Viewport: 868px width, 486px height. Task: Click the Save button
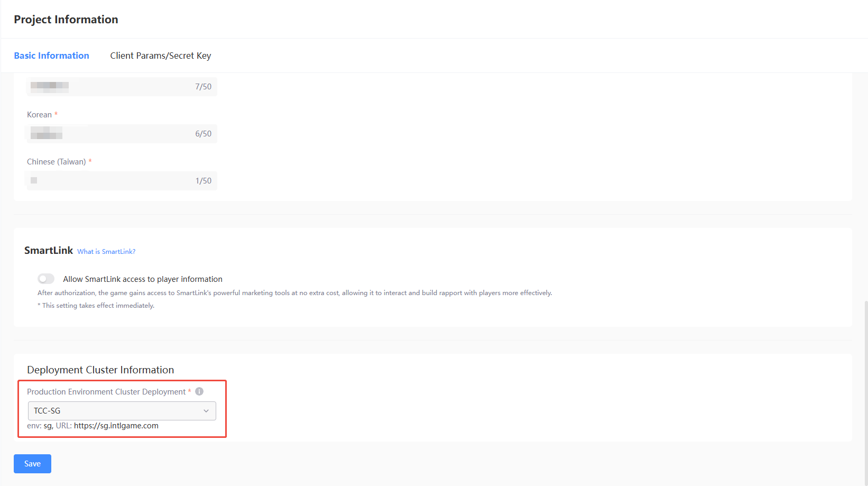[32, 464]
